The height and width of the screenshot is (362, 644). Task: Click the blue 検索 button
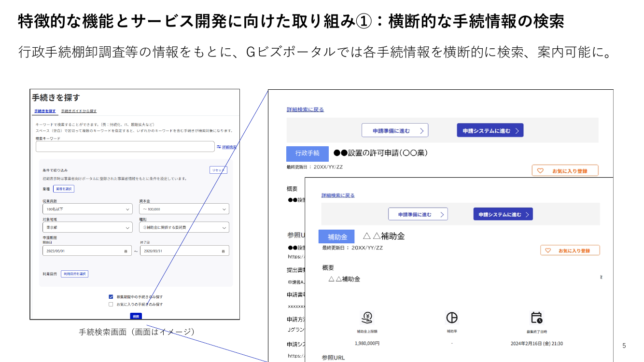pos(136,316)
